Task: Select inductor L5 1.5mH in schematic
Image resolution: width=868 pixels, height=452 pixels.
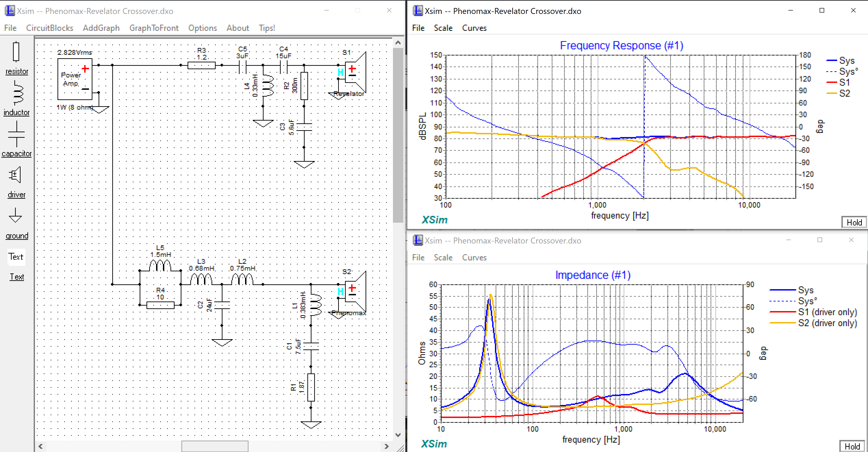Action: (x=160, y=265)
